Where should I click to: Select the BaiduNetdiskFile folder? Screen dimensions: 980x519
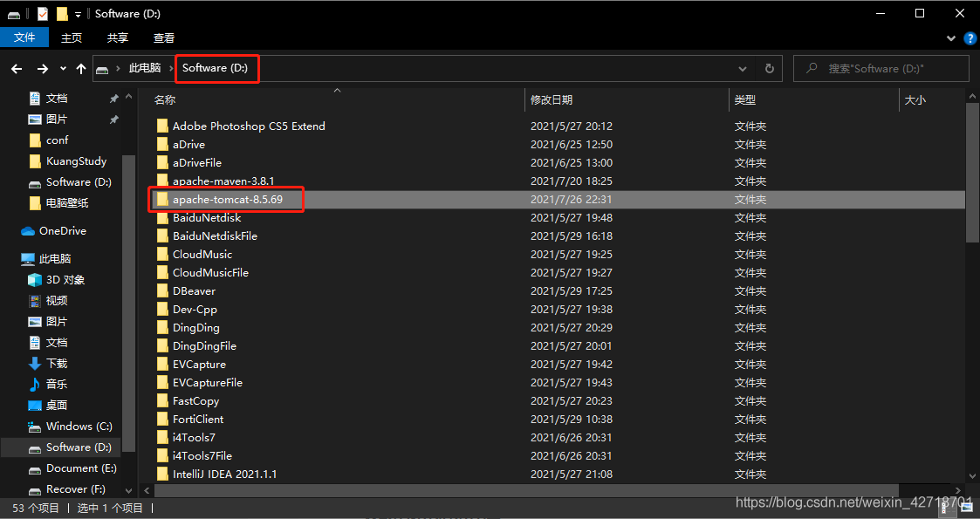click(215, 236)
